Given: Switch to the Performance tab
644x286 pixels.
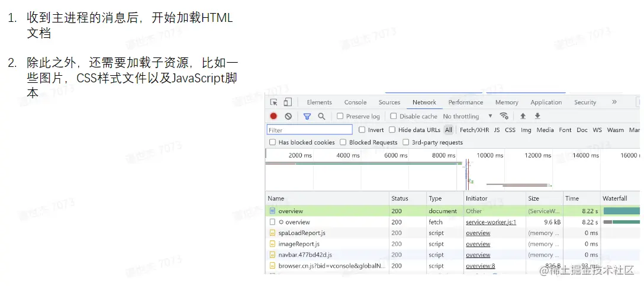Looking at the screenshot, I should click(x=466, y=102).
